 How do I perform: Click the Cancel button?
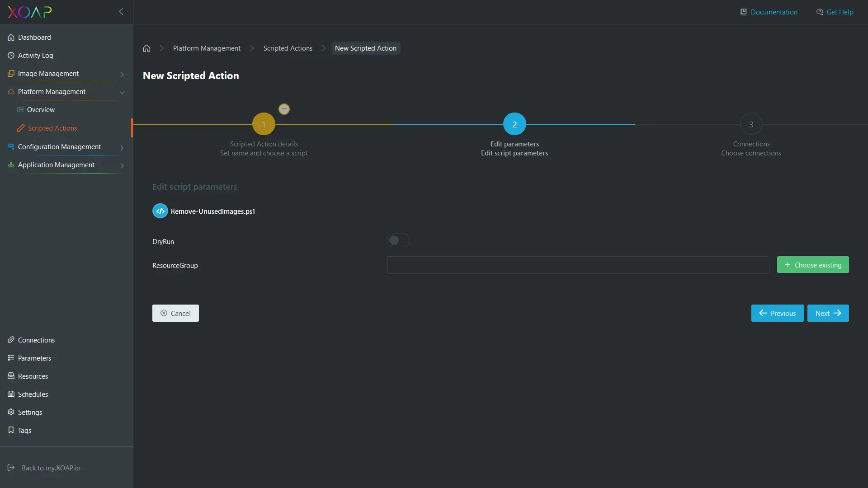pyautogui.click(x=175, y=313)
